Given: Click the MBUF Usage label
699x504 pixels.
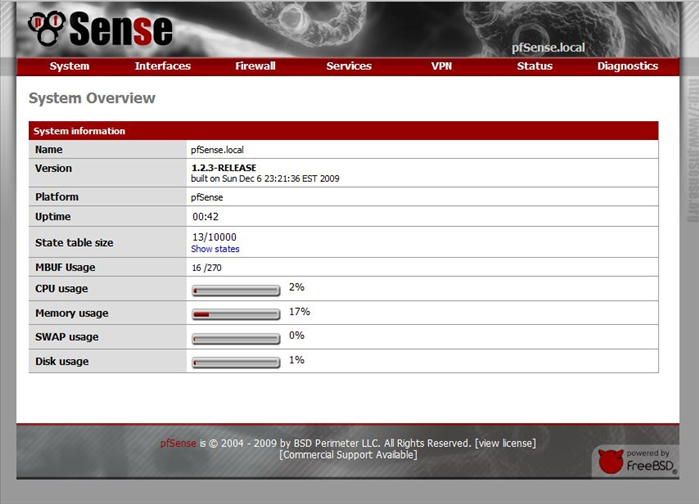Looking at the screenshot, I should coord(65,267).
